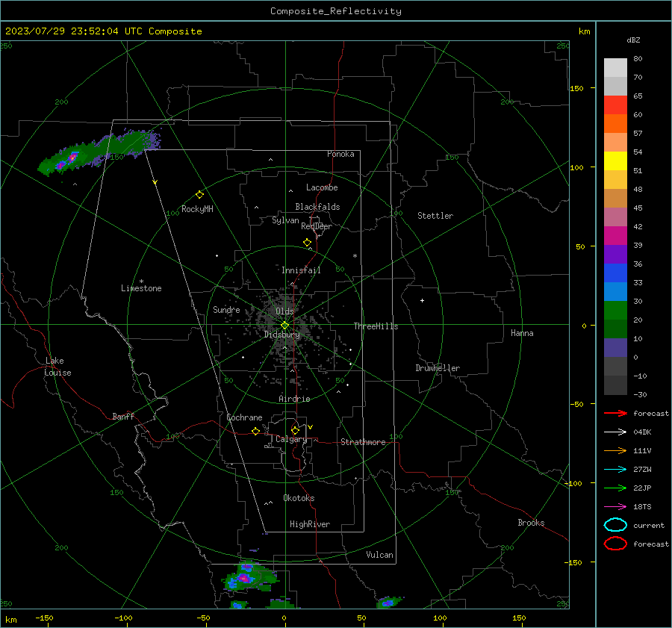Click the Brooks label
The image size is (672, 628).
(531, 523)
